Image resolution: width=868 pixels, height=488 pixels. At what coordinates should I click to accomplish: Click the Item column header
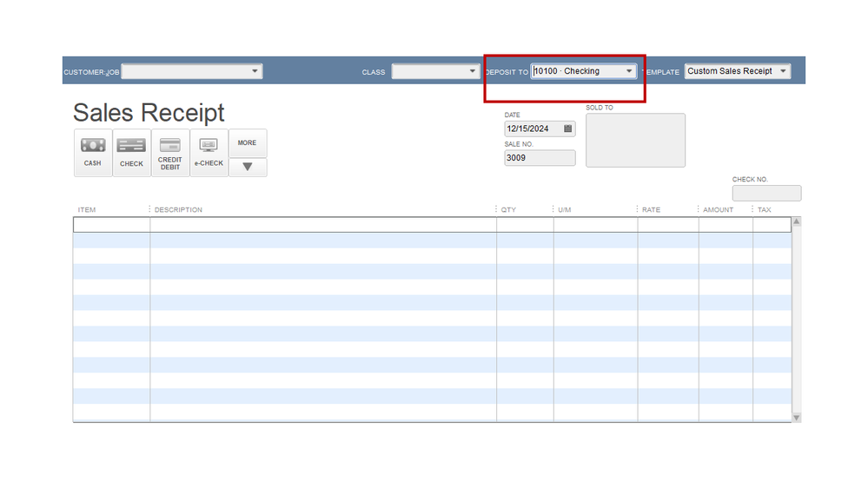coord(87,209)
